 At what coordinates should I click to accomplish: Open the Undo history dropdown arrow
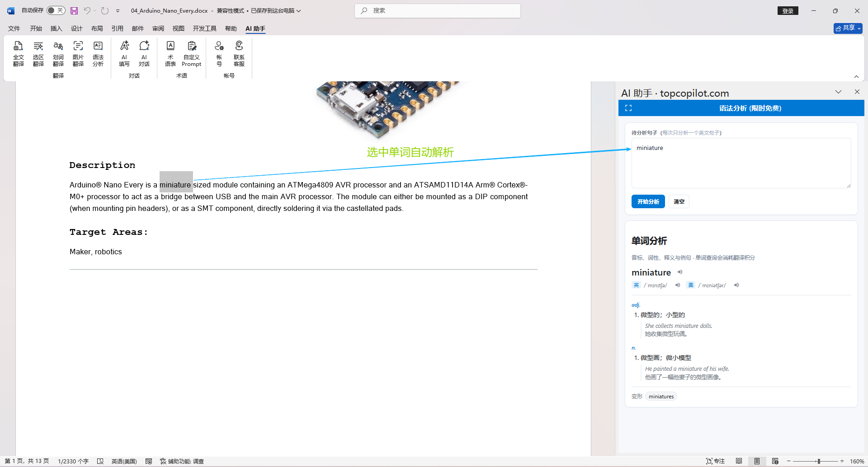coord(95,10)
